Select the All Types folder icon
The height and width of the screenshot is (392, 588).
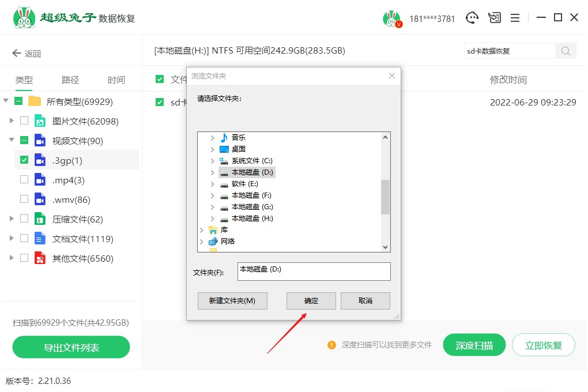pos(35,101)
